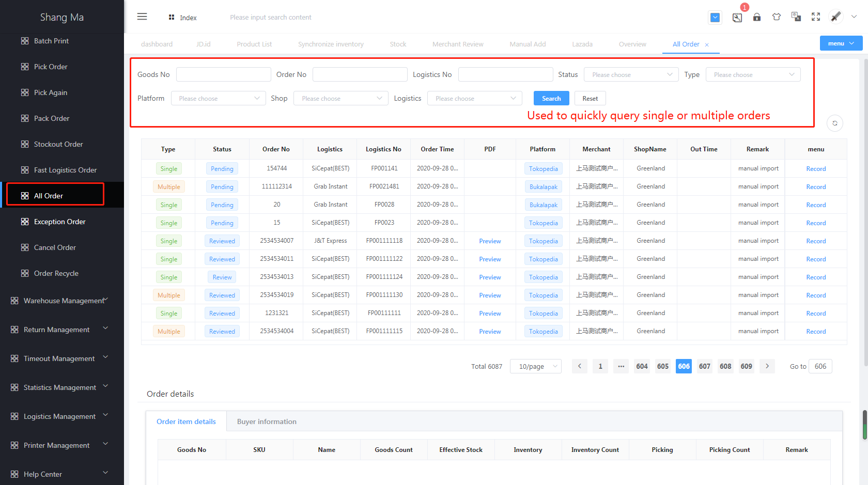Open the blue dropdown button in the top bar
The height and width of the screenshot is (485, 868).
(x=715, y=18)
